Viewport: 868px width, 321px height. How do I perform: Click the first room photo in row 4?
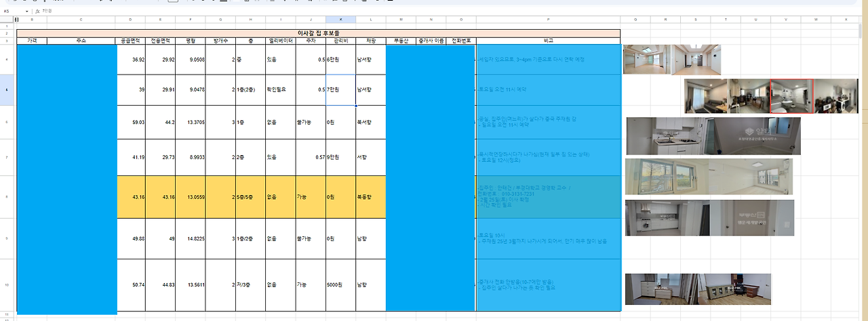pos(646,60)
